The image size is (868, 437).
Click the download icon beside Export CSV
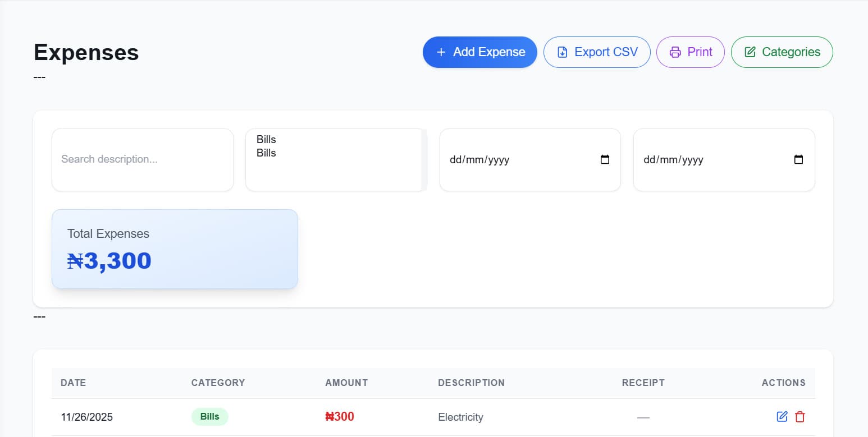[x=562, y=52]
